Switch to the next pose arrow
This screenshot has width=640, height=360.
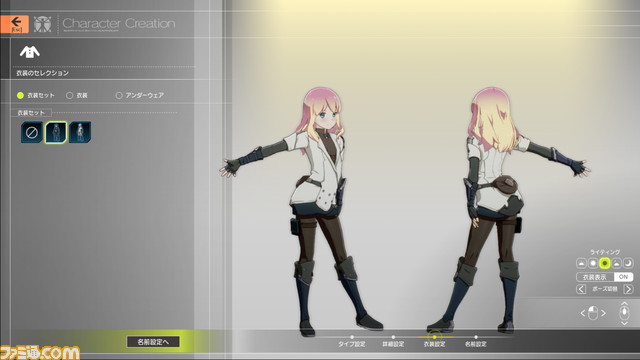pyautogui.click(x=628, y=289)
